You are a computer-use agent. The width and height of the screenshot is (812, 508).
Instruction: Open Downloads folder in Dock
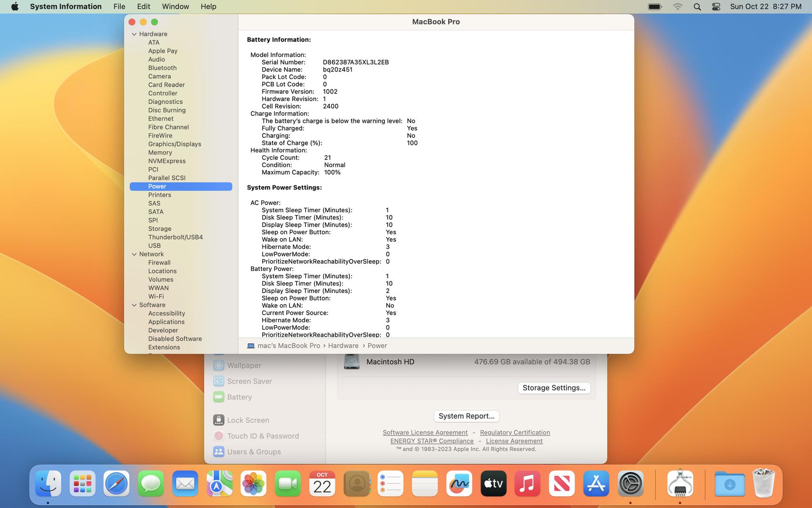coord(730,484)
